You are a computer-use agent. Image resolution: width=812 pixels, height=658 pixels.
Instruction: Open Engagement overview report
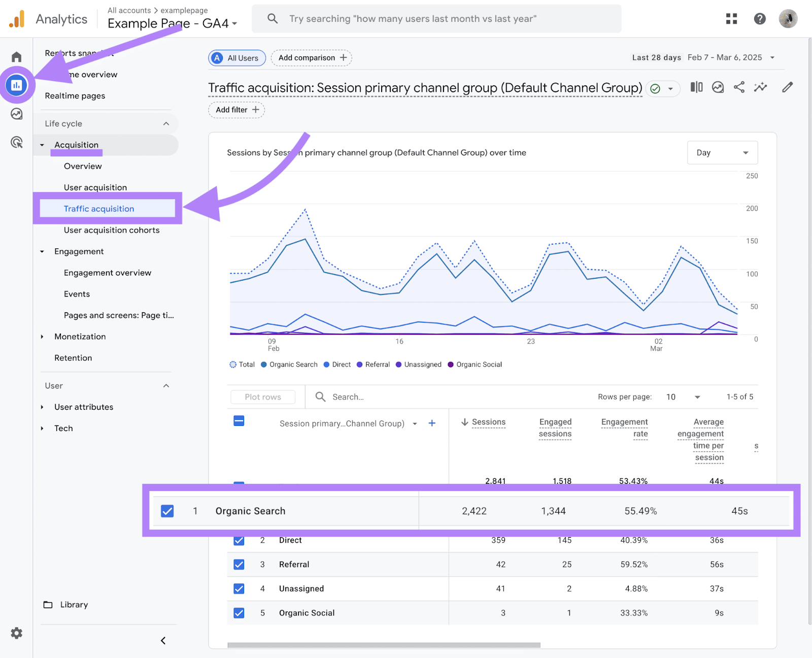(x=108, y=273)
